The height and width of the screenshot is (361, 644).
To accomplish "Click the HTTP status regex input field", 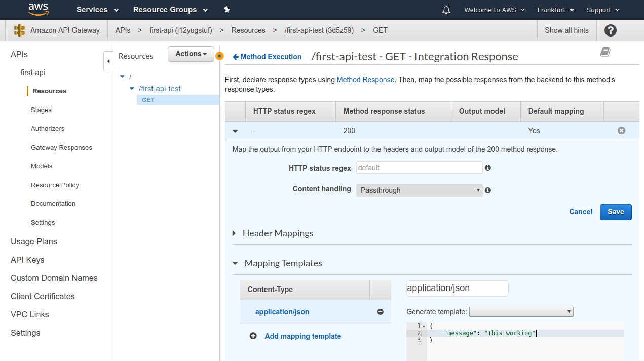I will [419, 168].
